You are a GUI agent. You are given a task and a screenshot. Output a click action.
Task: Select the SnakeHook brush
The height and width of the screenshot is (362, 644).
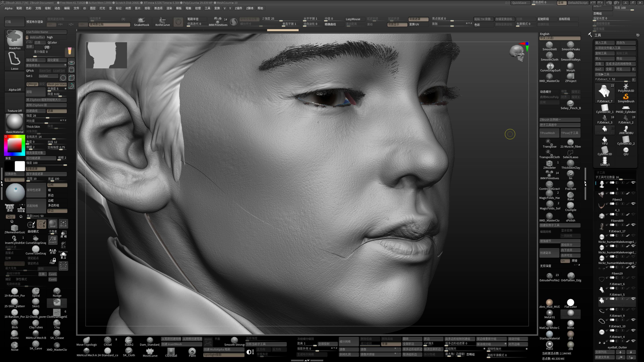click(x=142, y=21)
